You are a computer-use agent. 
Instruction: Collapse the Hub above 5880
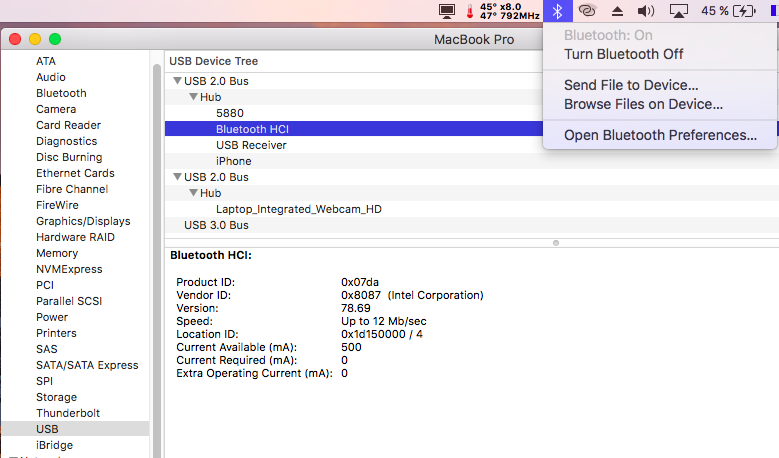point(193,96)
